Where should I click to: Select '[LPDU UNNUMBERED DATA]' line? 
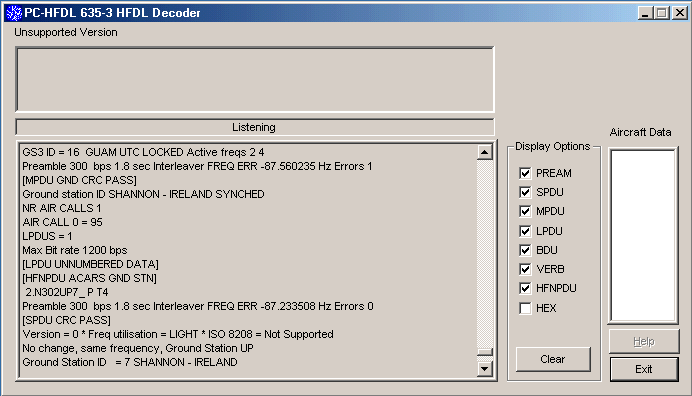click(x=90, y=264)
